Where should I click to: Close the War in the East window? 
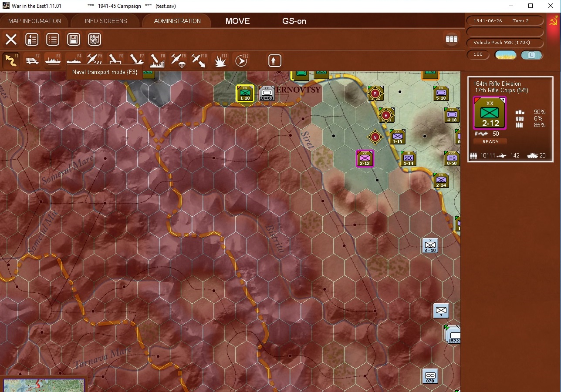tap(550, 6)
